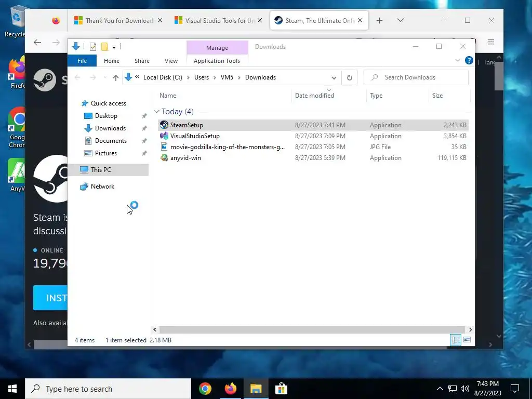Click the Explorer Back arrow

coord(77,78)
